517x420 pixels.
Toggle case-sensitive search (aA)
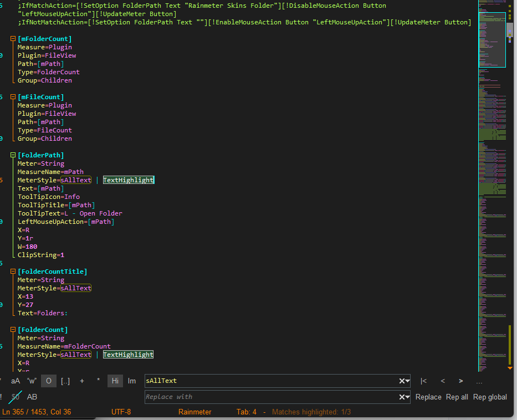(16, 381)
